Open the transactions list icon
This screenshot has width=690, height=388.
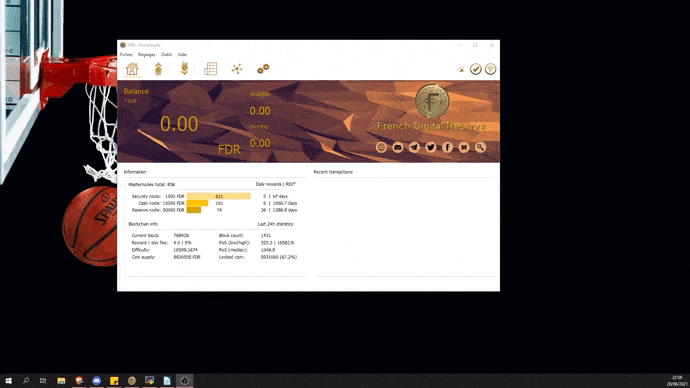pyautogui.click(x=210, y=69)
